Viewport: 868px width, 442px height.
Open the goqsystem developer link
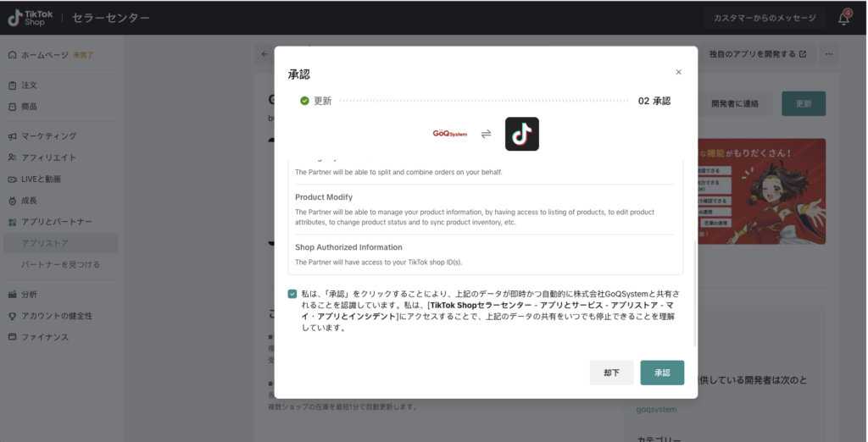point(657,409)
